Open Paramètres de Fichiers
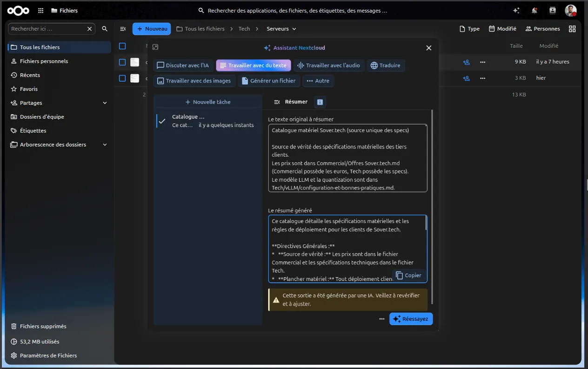Image resolution: width=588 pixels, height=369 pixels. [x=59, y=356]
